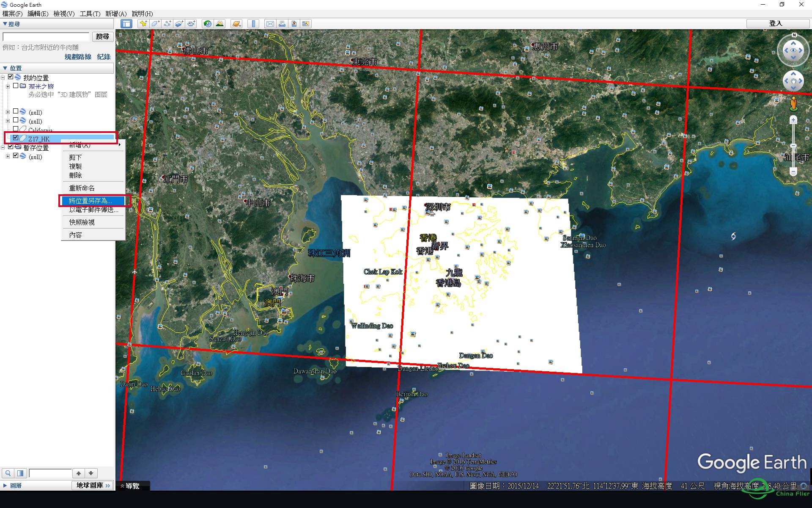The image size is (812, 508).
Task: Uncheck 我的位置 checkbox
Action: [x=11, y=77]
